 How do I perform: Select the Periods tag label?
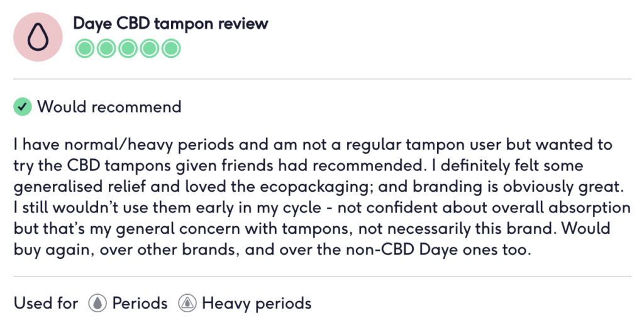click(x=140, y=304)
